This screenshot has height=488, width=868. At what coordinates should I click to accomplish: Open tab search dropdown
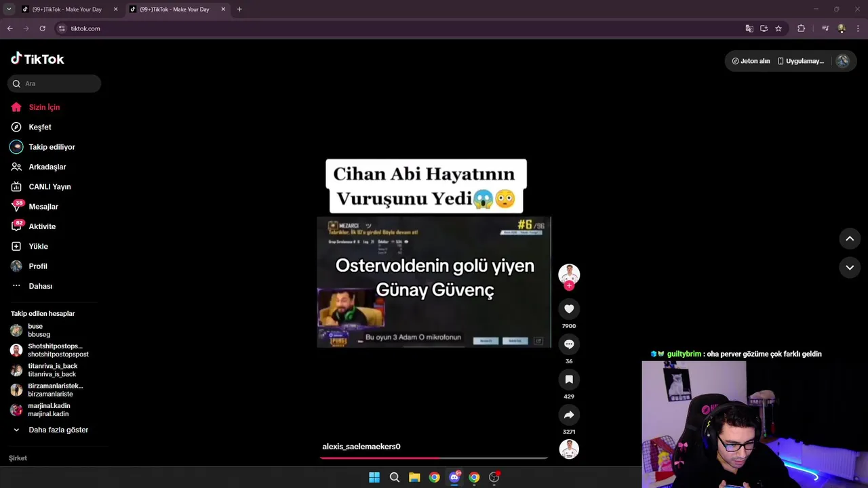9,9
